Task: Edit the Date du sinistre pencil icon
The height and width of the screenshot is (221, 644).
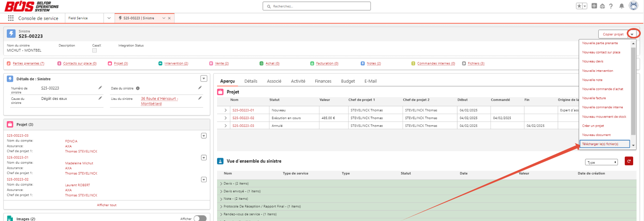Action: coord(200,87)
